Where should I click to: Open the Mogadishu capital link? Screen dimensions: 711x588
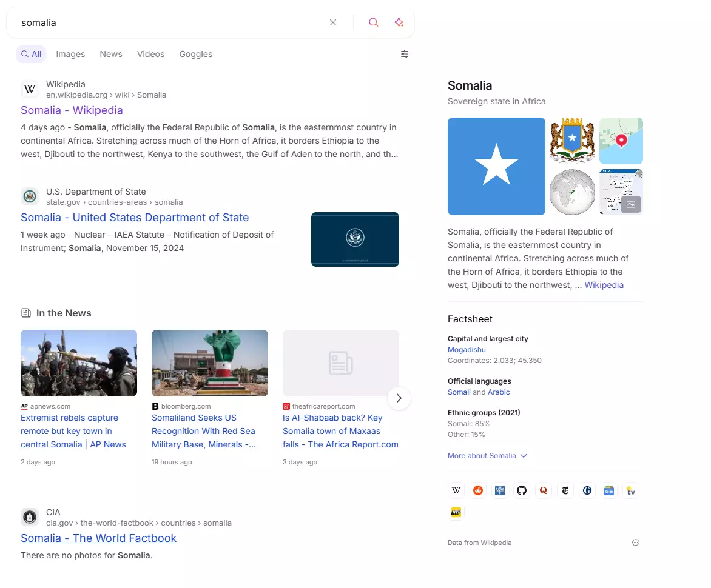(467, 350)
